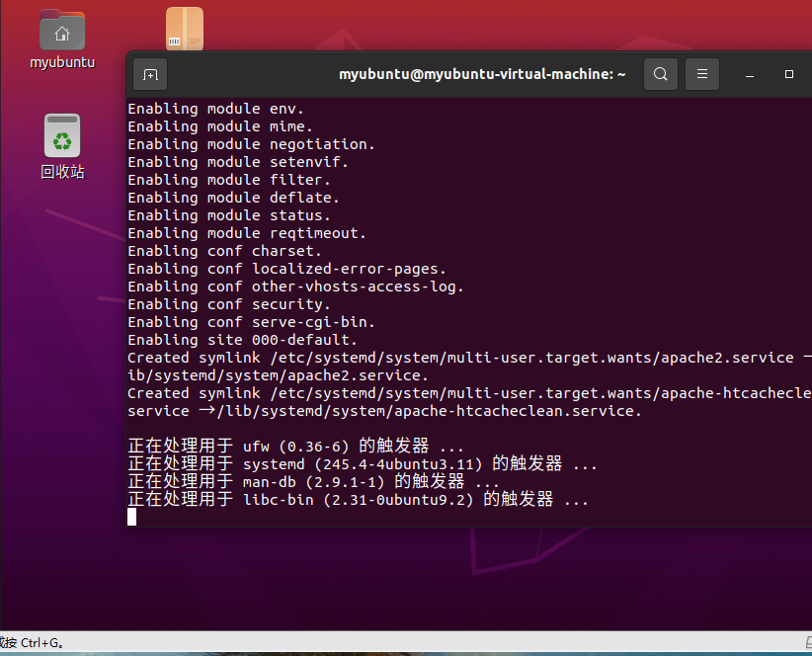Click 'ib/systemd/system/apache2.service.' line
This screenshot has height=656, width=812.
(x=279, y=375)
